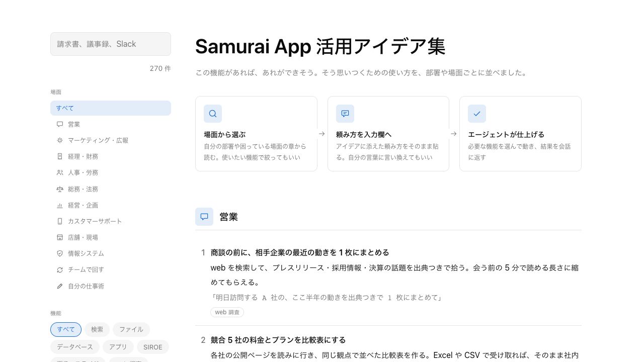The height and width of the screenshot is (362, 644).
Task: Click the shield icon beside 情報システム
Action: tap(60, 253)
